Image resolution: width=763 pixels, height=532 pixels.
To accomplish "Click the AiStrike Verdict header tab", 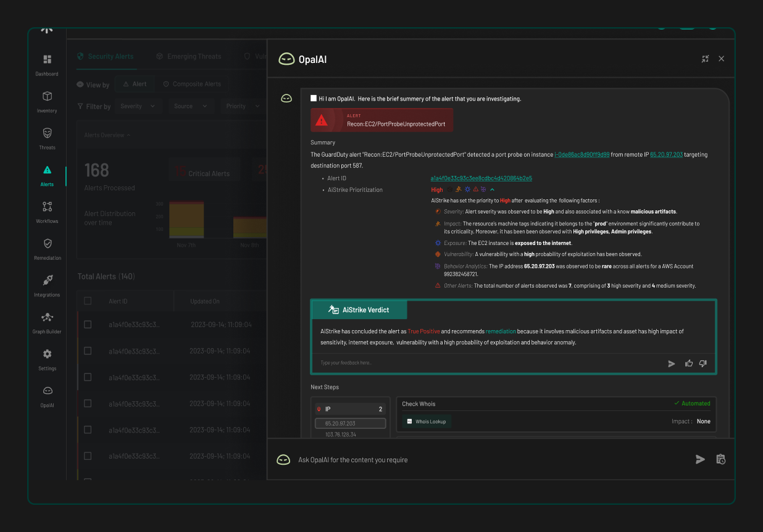I will (359, 310).
